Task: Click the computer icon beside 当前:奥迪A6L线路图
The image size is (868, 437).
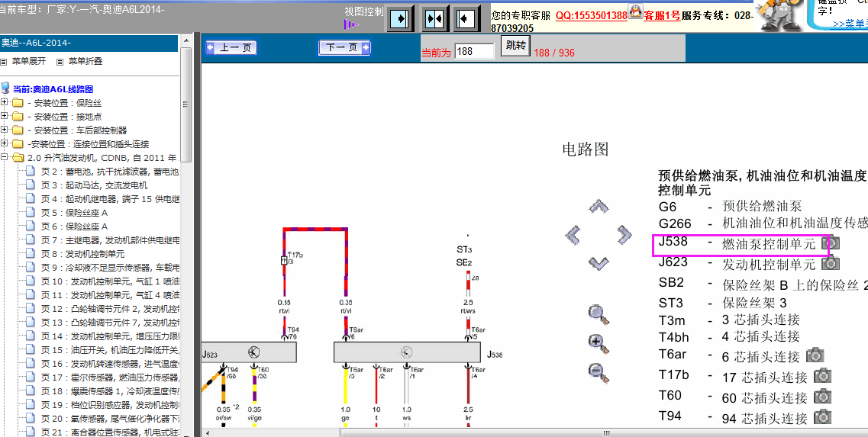Action: [x=5, y=88]
